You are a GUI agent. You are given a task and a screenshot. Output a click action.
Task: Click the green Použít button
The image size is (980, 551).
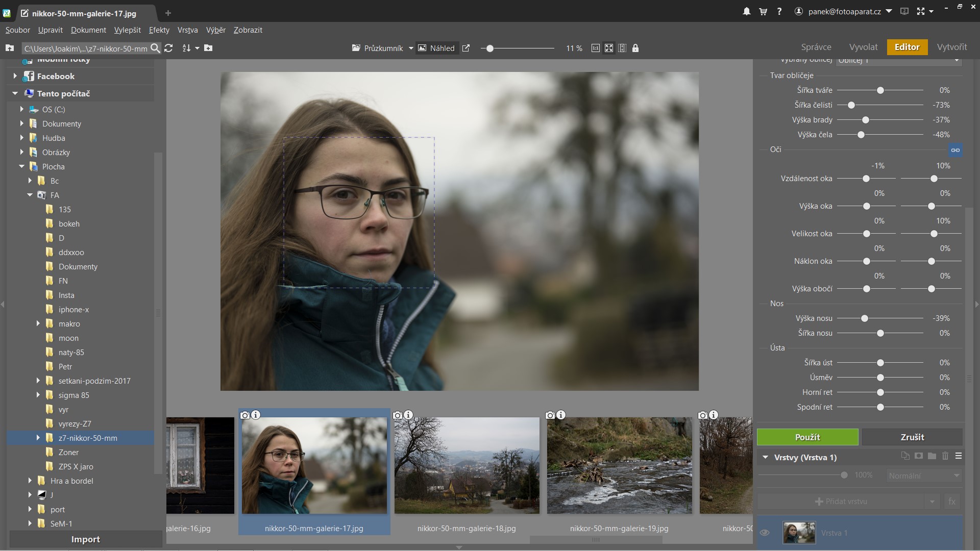coord(807,437)
